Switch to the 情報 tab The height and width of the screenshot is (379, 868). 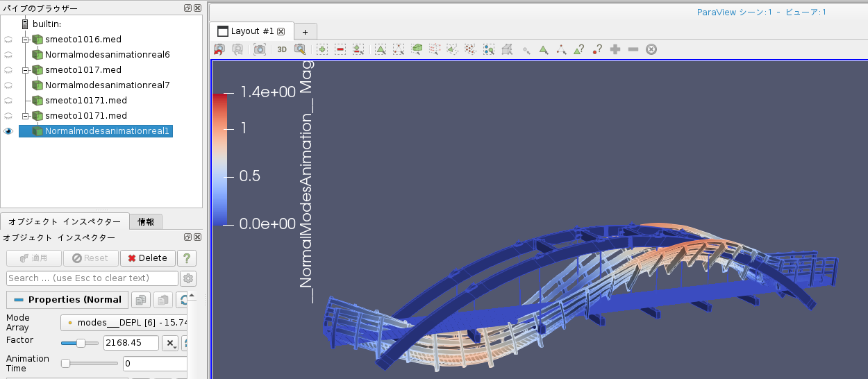[147, 222]
